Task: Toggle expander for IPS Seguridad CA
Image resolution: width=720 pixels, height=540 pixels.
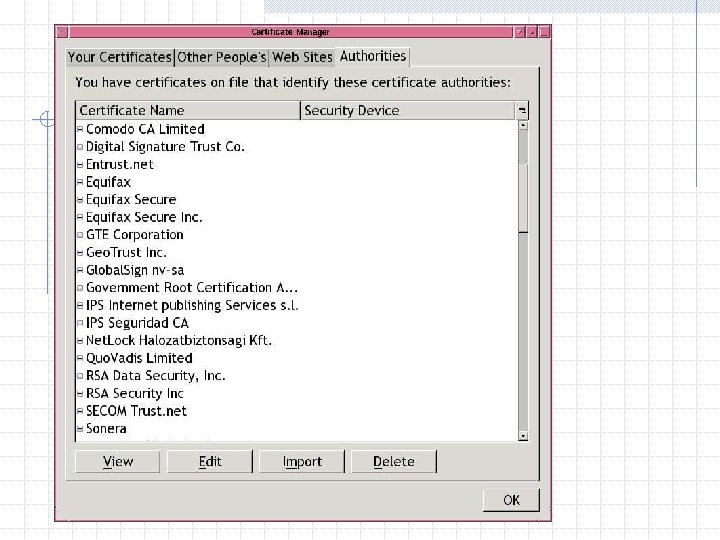Action: (x=80, y=323)
